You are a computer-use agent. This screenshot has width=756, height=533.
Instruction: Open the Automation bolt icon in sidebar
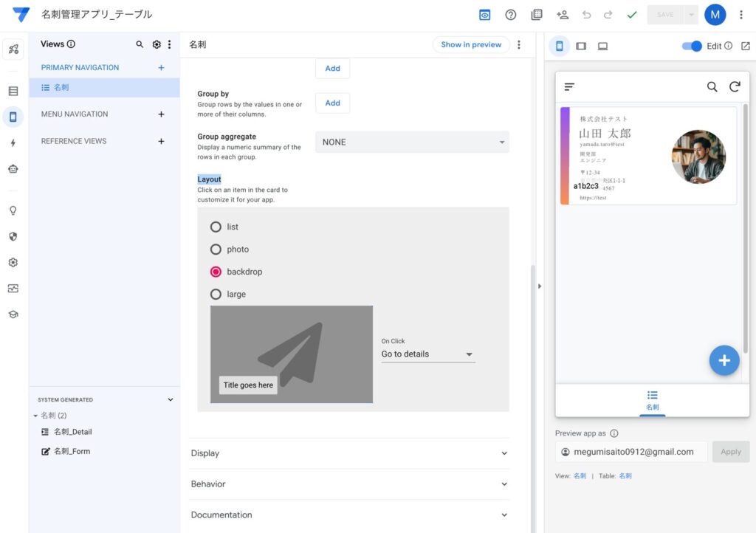tap(13, 143)
